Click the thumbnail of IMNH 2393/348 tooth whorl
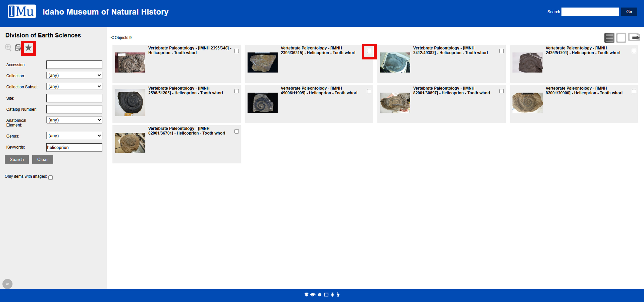This screenshot has height=302, width=644. (130, 62)
